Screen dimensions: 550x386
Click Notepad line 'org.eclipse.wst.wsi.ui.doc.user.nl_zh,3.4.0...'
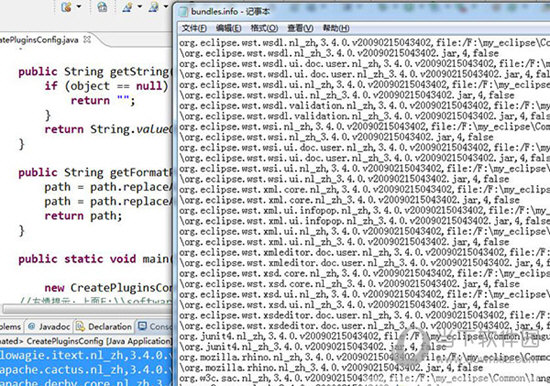coord(364,148)
